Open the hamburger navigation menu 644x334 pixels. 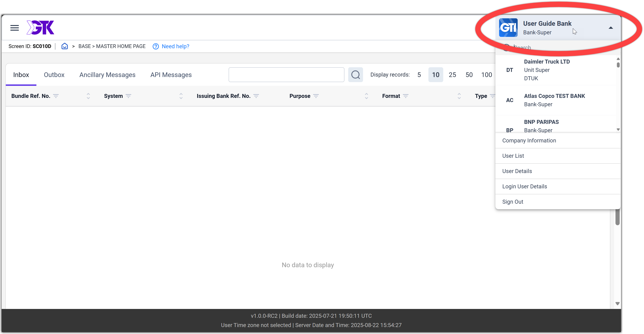[x=15, y=28]
